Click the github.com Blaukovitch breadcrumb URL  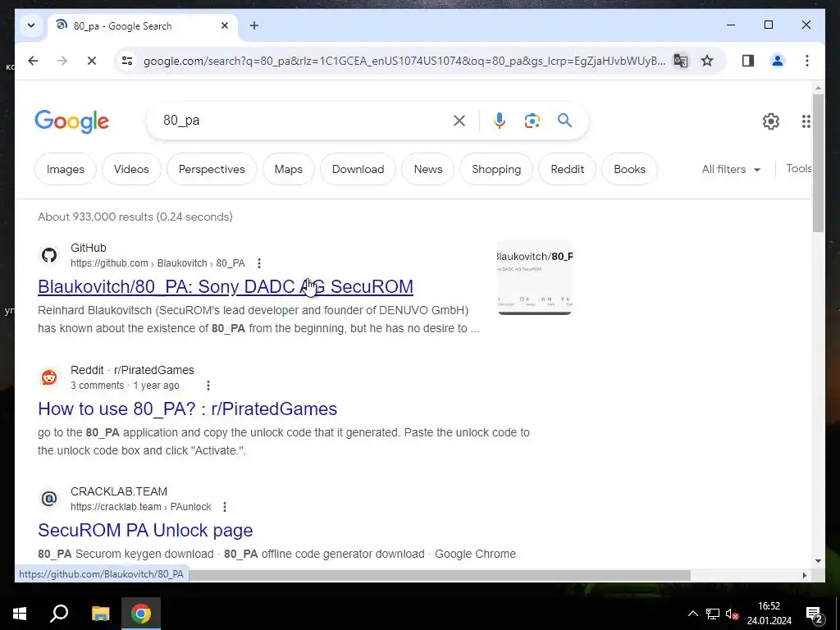point(157,263)
